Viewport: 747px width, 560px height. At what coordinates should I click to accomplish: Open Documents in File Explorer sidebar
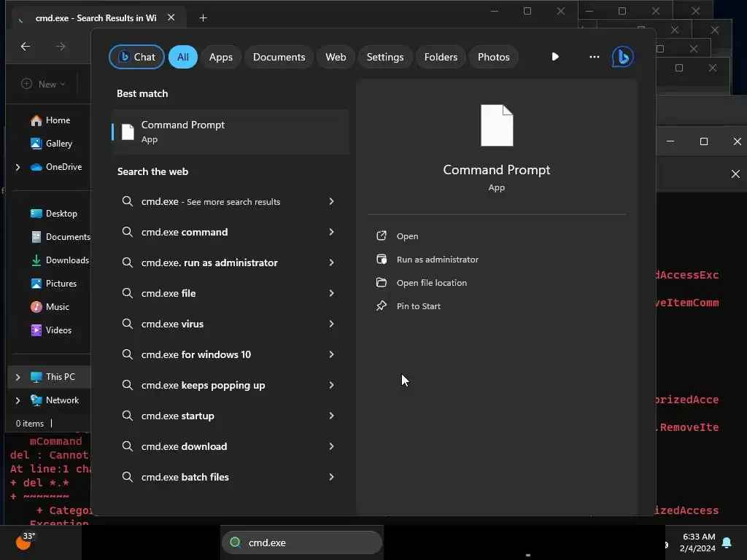tap(60, 237)
